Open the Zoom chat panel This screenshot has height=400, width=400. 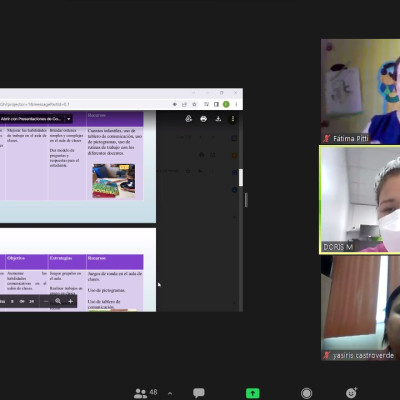(199, 393)
